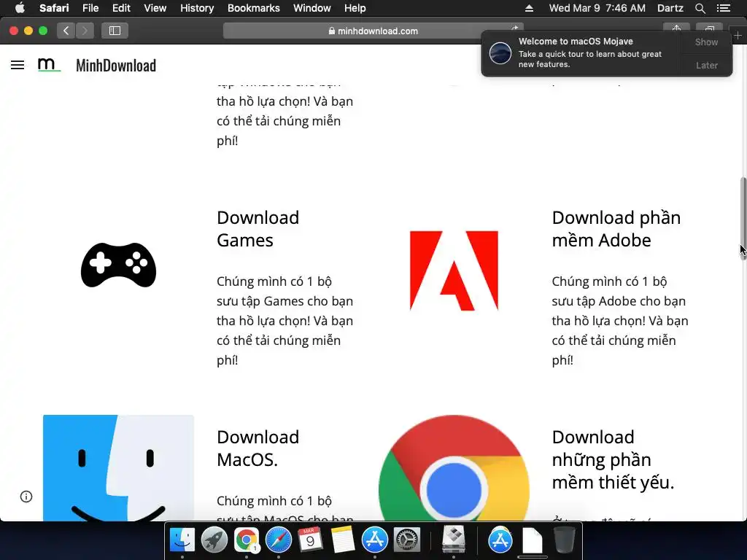The image size is (747, 560).
Task: Open the Download MacOS. heading
Action: 258,448
